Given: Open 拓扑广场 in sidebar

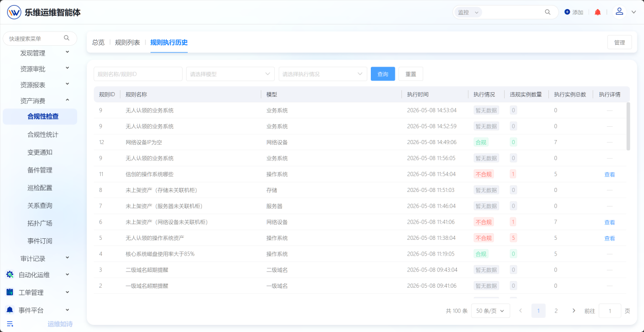Looking at the screenshot, I should coord(40,224).
